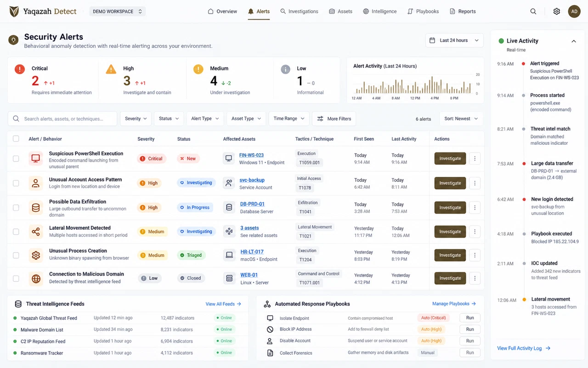Image resolution: width=588 pixels, height=368 pixels.
Task: Click the Automated Response Playbooks icon
Action: (x=267, y=304)
